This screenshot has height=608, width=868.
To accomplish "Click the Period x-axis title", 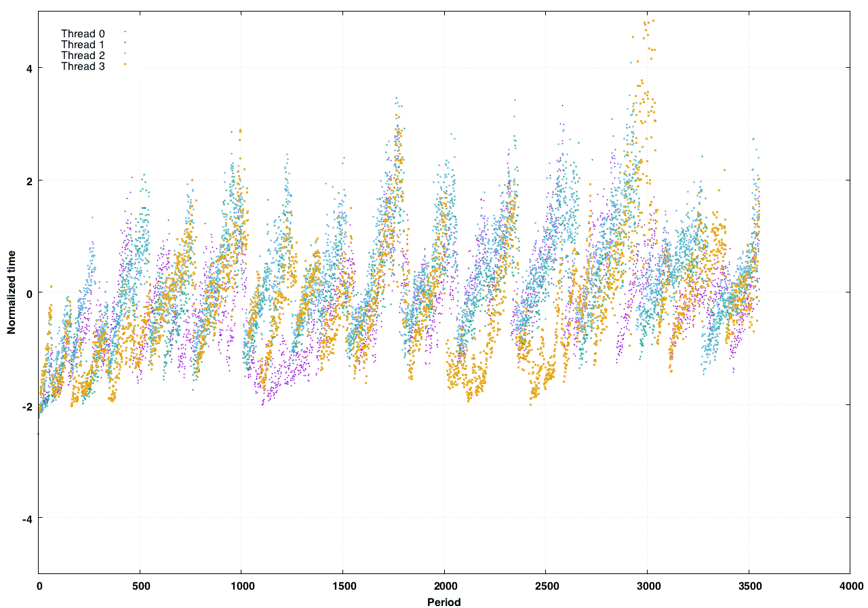I will (443, 601).
